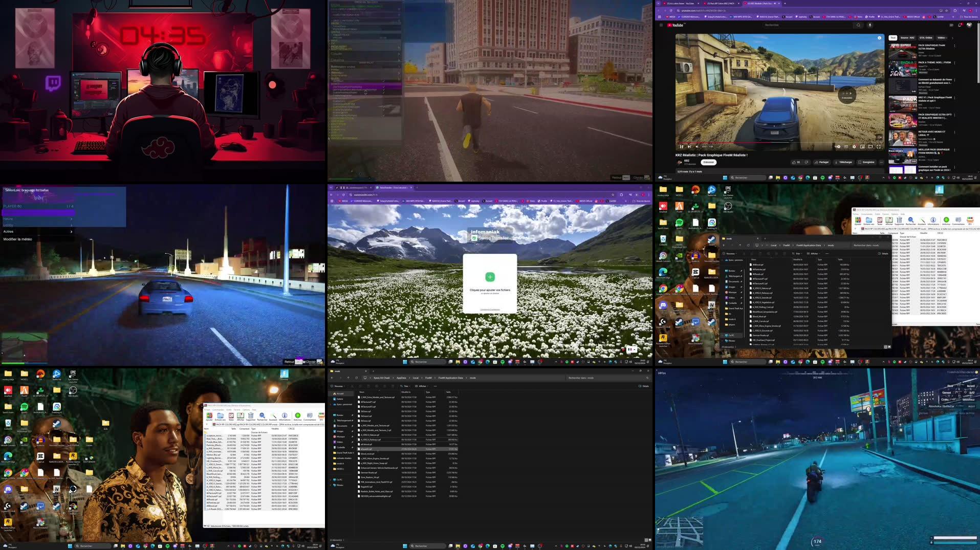Skip to next video in YouTube player
This screenshot has height=550, width=980.
click(x=689, y=146)
